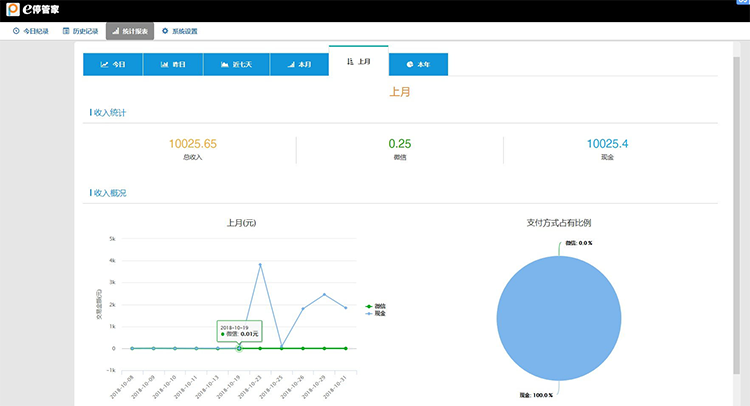Click the bar icon on 本月 tab
This screenshot has width=750, height=406.
pyautogui.click(x=290, y=64)
